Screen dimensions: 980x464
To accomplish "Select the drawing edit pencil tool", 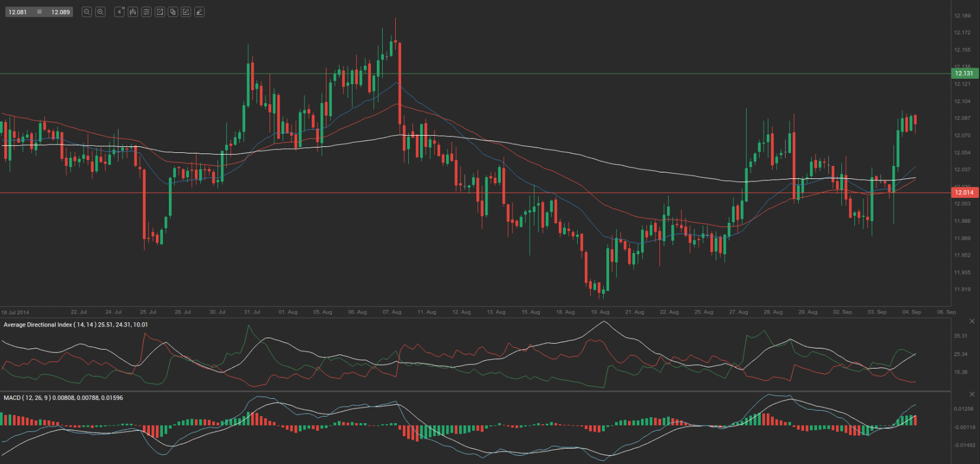I will 186,12.
